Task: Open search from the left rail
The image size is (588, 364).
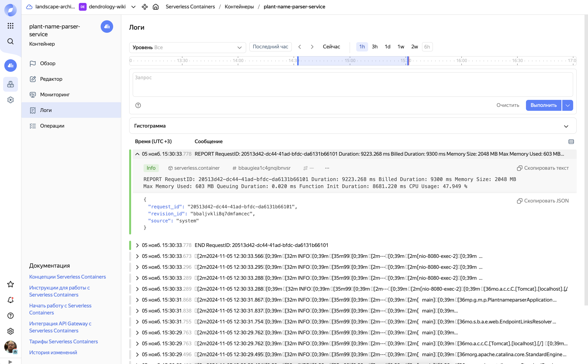Action: (10, 41)
